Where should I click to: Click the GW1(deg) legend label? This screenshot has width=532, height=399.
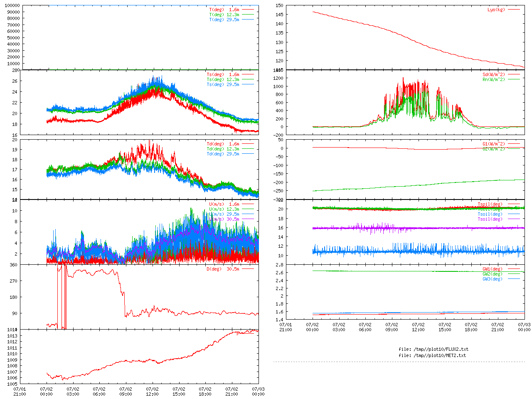[x=492, y=269]
